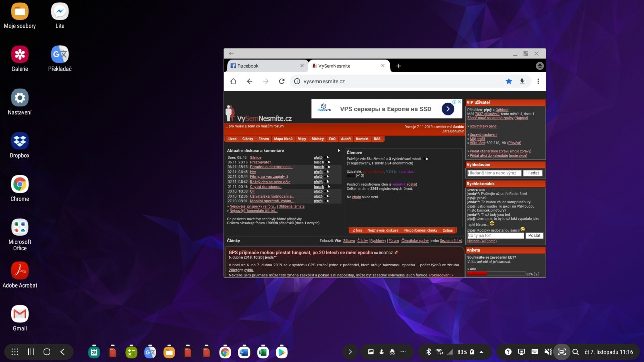Open Word from the taskbar
The width and height of the screenshot is (644, 362).
(x=244, y=352)
